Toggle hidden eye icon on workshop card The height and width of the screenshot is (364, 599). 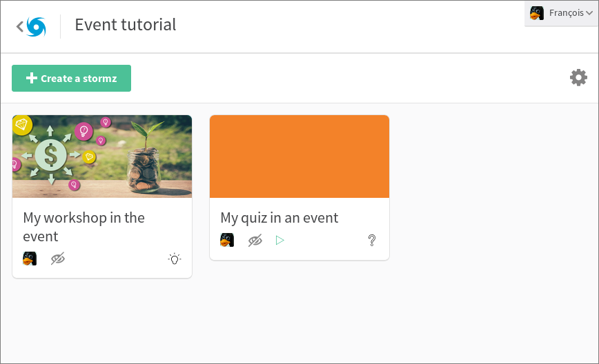pos(58,259)
